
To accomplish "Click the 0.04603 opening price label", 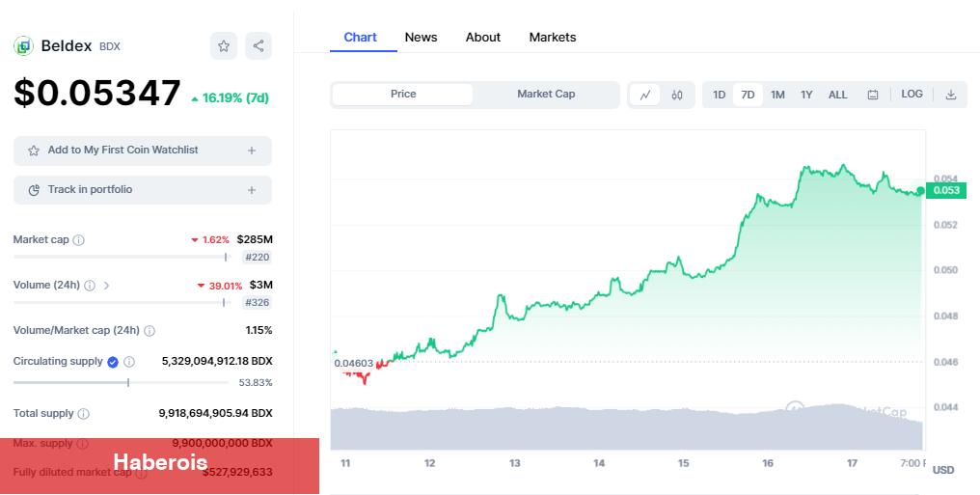I will 353,363.
